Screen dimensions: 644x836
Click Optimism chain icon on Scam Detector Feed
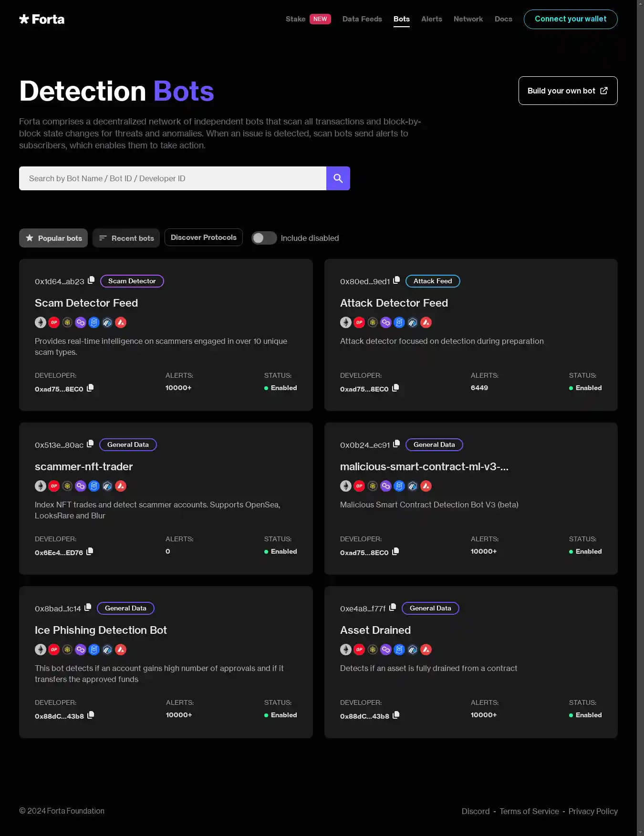[x=54, y=322]
